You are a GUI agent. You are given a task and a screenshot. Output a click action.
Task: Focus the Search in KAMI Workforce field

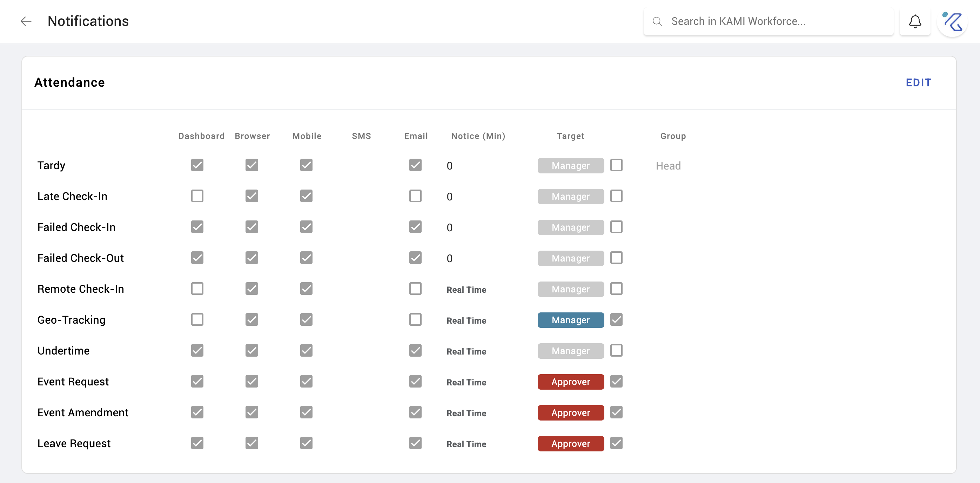click(x=768, y=21)
